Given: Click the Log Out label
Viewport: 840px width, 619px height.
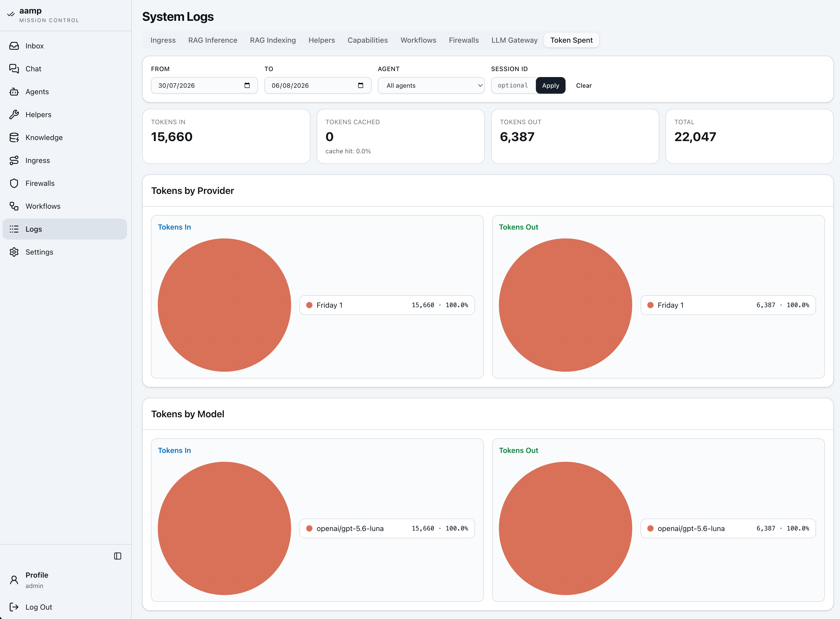Looking at the screenshot, I should pyautogui.click(x=39, y=607).
